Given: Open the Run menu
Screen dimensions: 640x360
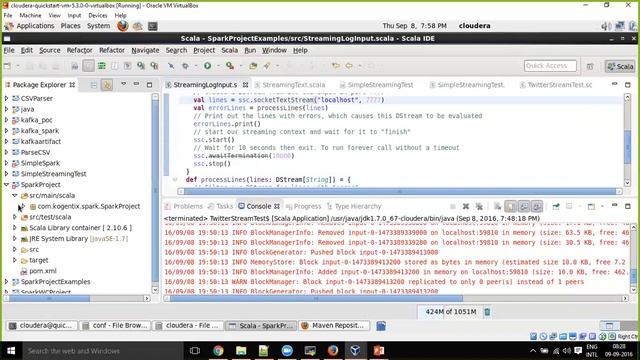Looking at the screenshot, I should pyautogui.click(x=250, y=50).
